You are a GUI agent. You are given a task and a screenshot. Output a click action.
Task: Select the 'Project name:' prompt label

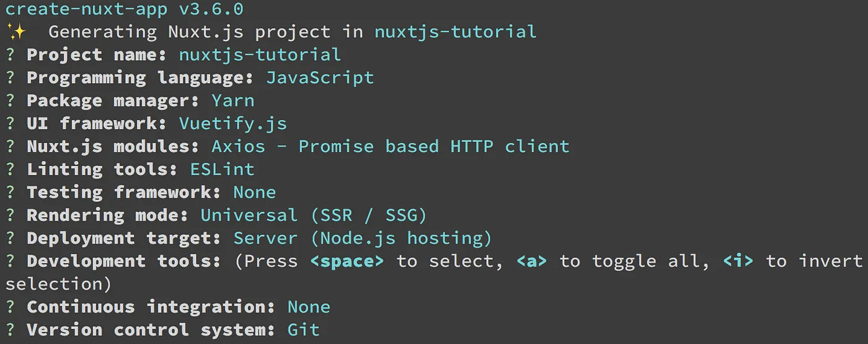[97, 55]
